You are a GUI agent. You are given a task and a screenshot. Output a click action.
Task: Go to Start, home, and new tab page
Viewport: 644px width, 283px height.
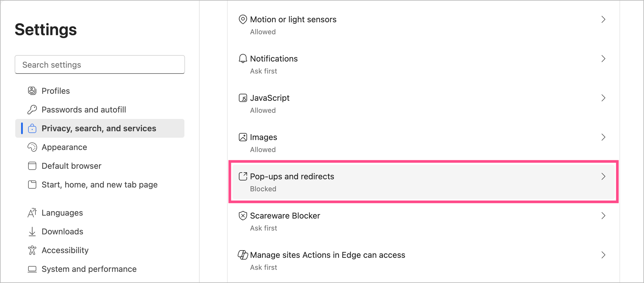[100, 185]
